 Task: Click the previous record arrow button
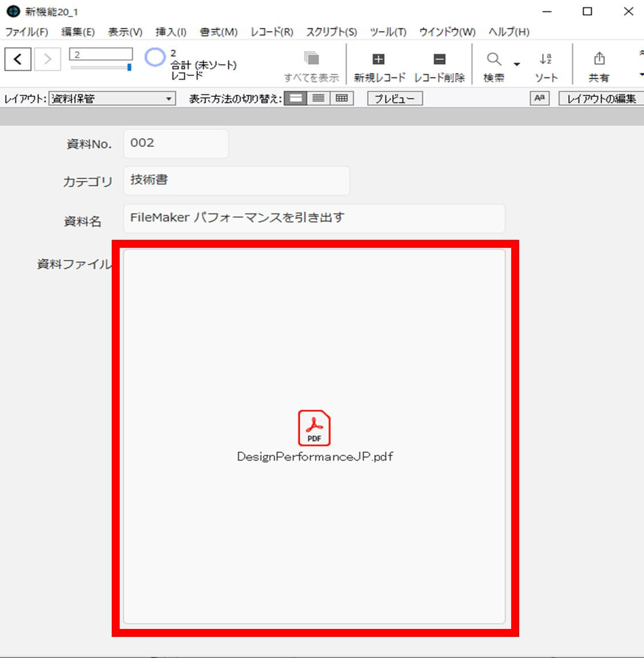17,59
